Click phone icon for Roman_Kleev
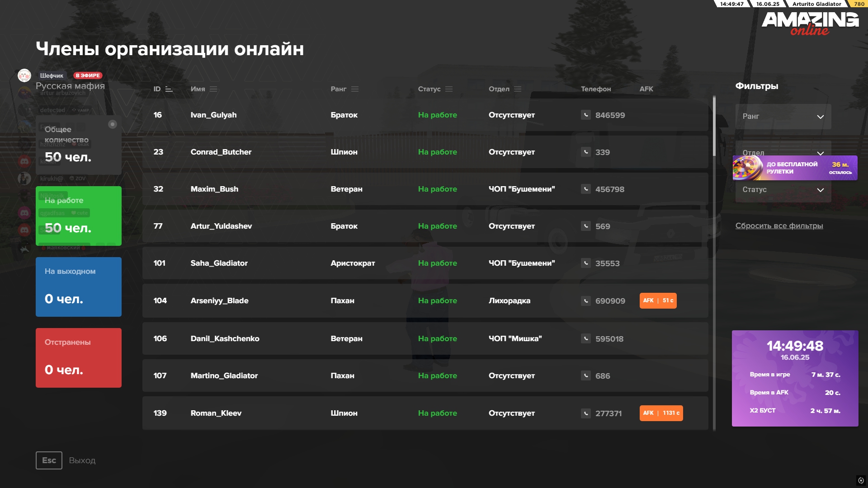868x488 pixels. tap(585, 413)
